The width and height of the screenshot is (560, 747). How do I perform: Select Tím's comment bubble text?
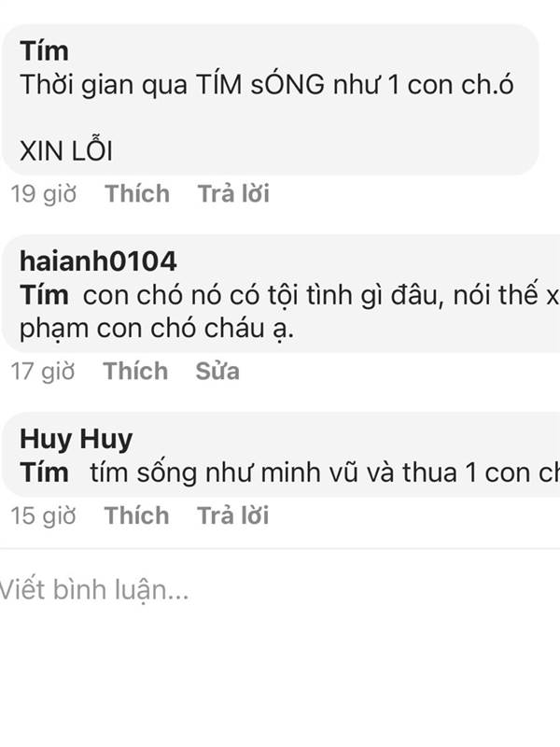click(x=270, y=100)
